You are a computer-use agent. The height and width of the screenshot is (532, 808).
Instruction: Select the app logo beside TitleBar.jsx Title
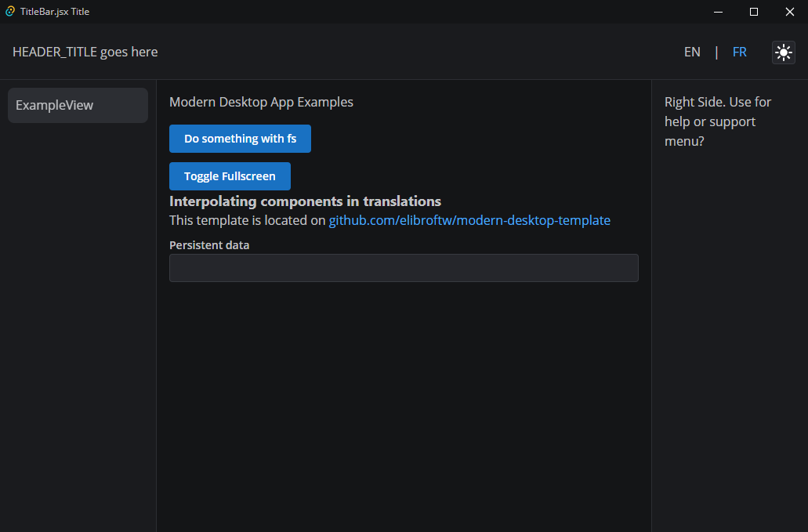[x=9, y=11]
